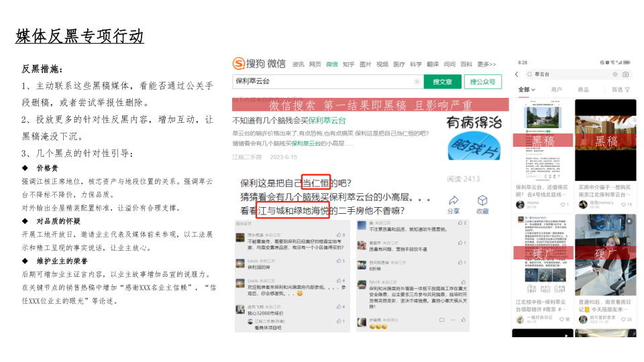Screen dimensions: 644x362
Task: Click the source 江核二手房 under the result
Action: pyautogui.click(x=247, y=157)
